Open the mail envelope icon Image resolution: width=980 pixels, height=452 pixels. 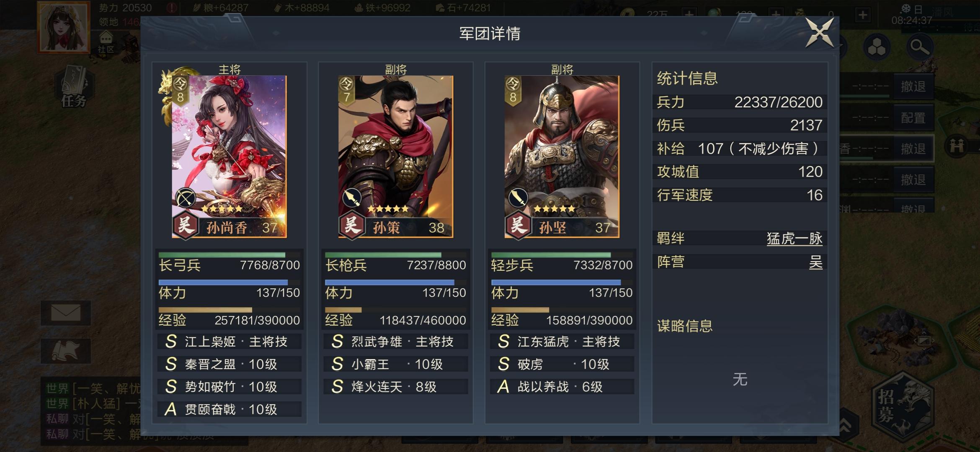(x=66, y=313)
